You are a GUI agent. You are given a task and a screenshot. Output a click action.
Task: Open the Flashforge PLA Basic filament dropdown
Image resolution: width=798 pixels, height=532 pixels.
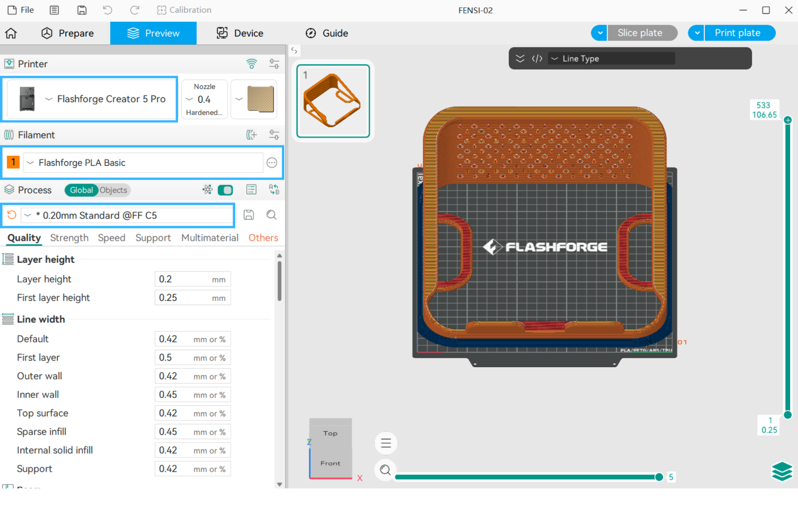tap(143, 163)
